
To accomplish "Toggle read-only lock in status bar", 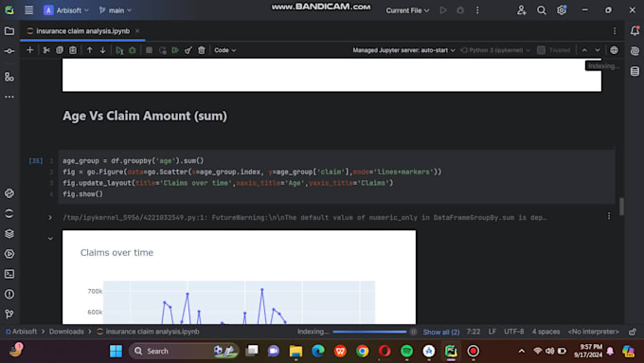I will [x=633, y=332].
